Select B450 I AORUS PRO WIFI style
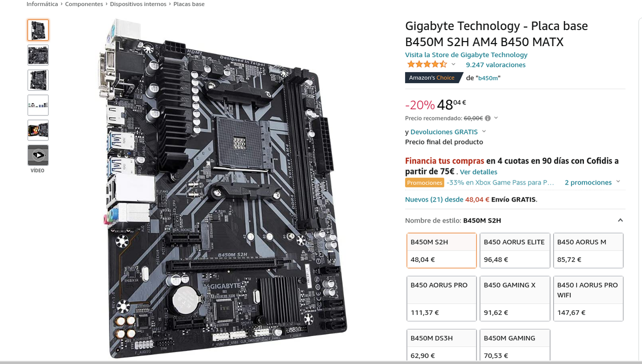This screenshot has height=364, width=642. click(588, 298)
